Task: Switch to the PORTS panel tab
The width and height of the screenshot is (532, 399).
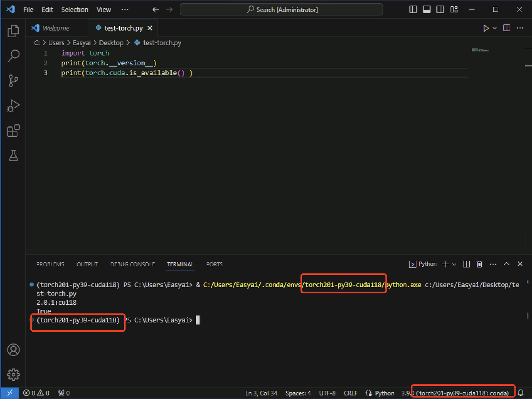Action: click(214, 264)
